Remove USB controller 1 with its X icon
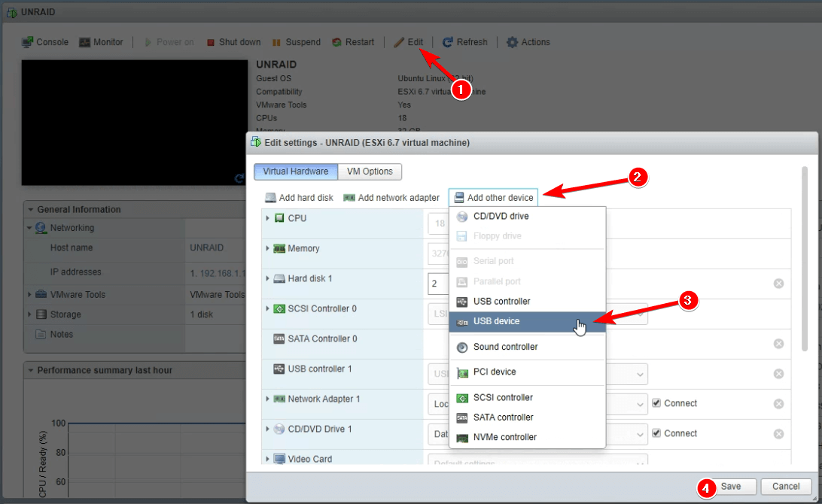Viewport: 822px width, 504px height. (779, 374)
